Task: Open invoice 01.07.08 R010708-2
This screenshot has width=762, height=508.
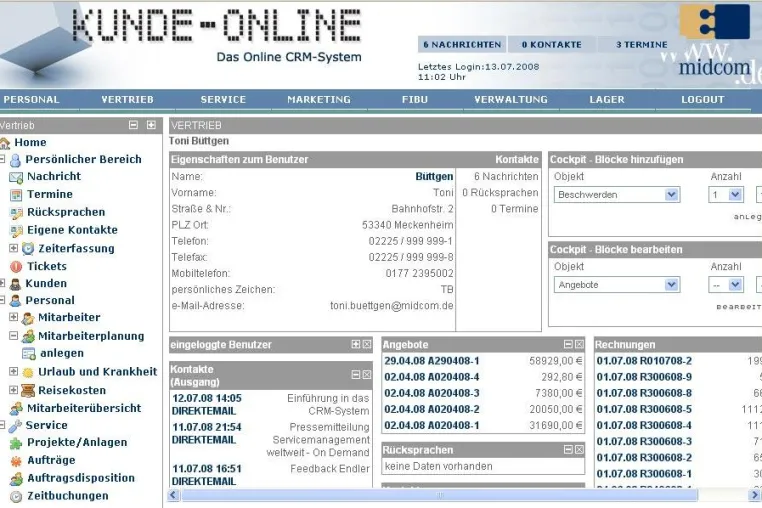Action: (644, 361)
